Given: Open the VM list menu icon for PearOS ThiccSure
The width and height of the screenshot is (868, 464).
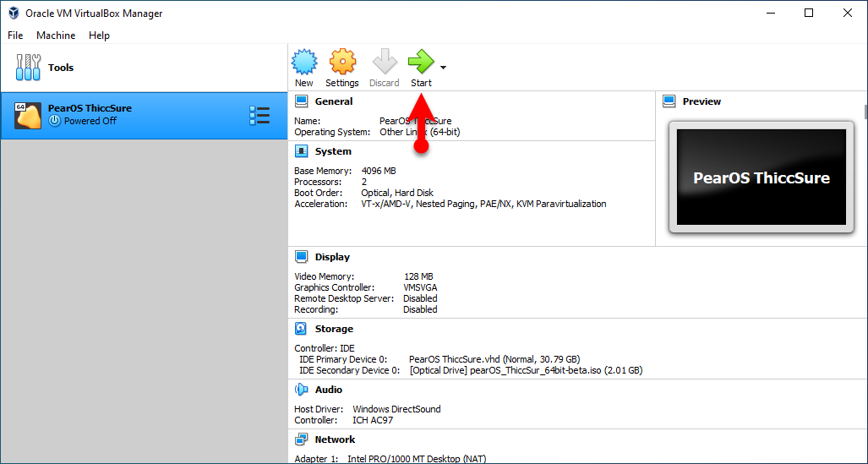Looking at the screenshot, I should click(259, 115).
